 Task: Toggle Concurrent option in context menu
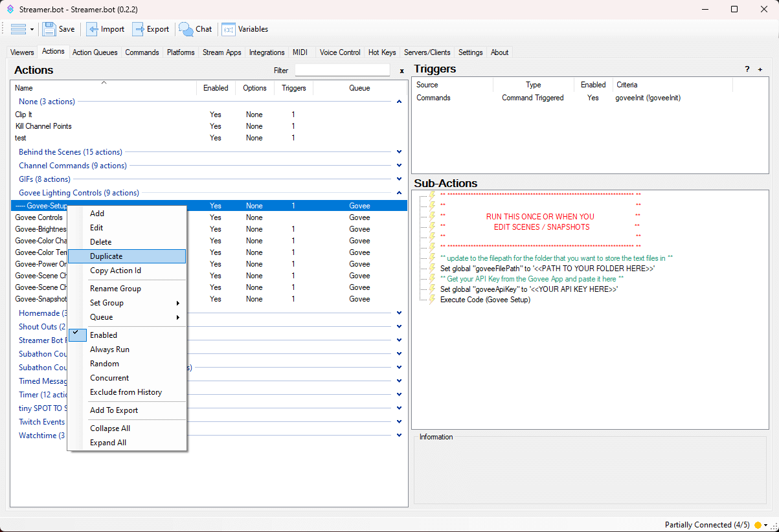click(109, 378)
